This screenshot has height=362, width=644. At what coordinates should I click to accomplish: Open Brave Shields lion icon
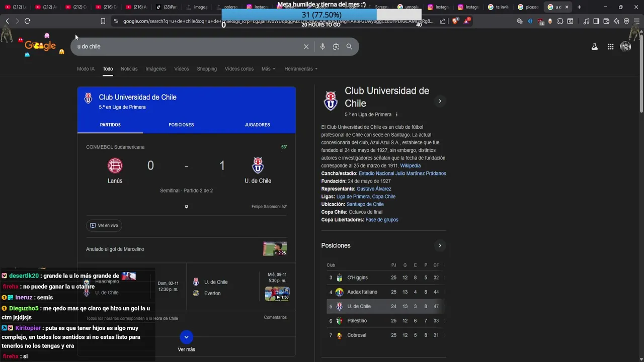(x=455, y=21)
